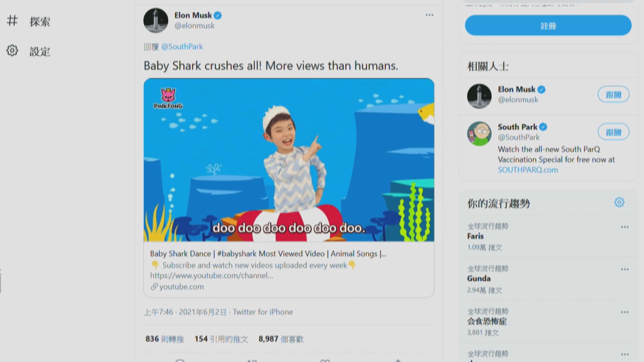The width and height of the screenshot is (644, 362).
Task: Open the tweet's three-dot more menu
Action: [x=429, y=15]
